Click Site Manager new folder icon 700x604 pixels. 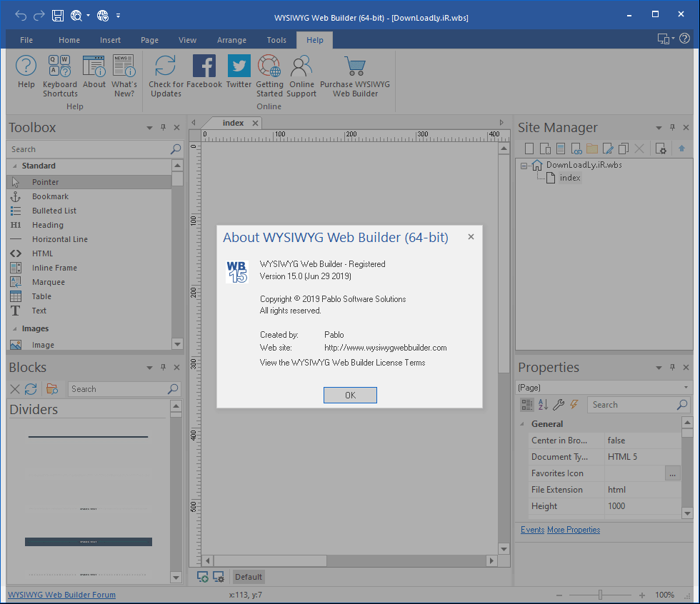pos(592,149)
